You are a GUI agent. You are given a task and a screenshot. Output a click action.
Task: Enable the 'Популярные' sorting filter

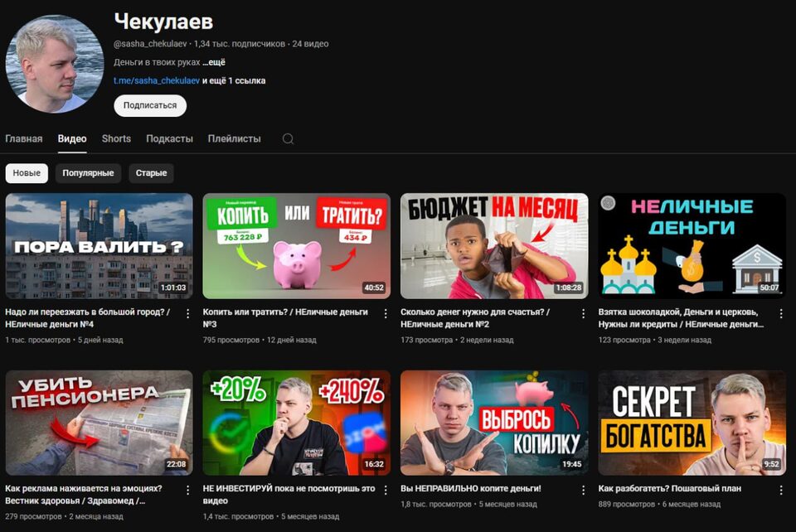click(x=88, y=173)
